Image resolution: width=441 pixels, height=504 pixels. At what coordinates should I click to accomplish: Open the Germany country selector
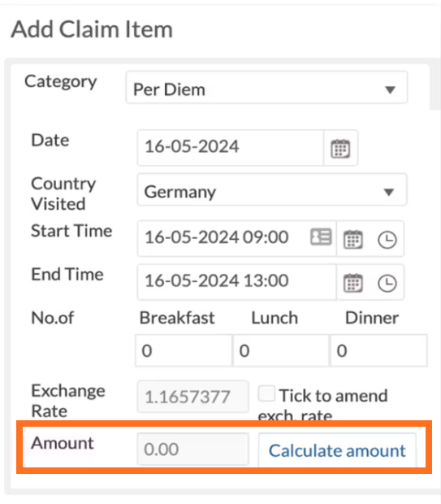tap(272, 189)
